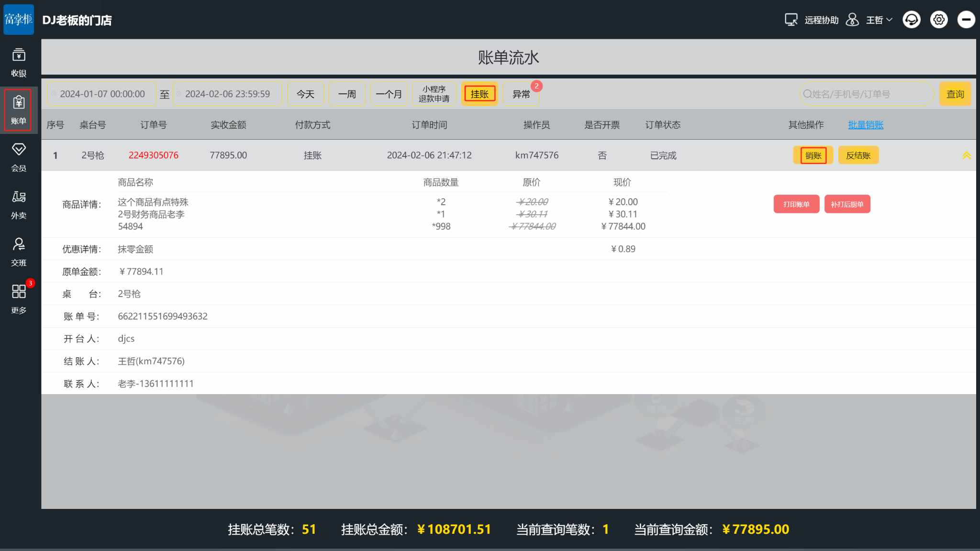Click 抹零金额 discount label
Image resolution: width=980 pixels, height=551 pixels.
[135, 249]
